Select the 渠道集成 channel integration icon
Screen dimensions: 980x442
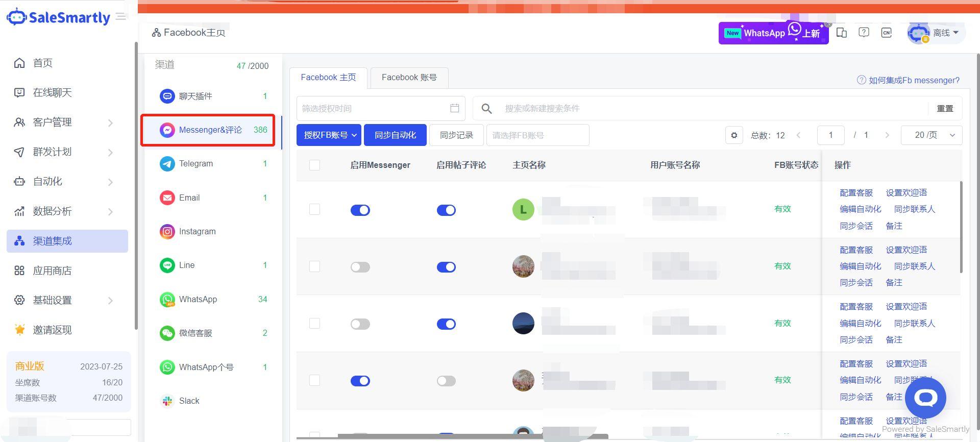[x=19, y=241]
